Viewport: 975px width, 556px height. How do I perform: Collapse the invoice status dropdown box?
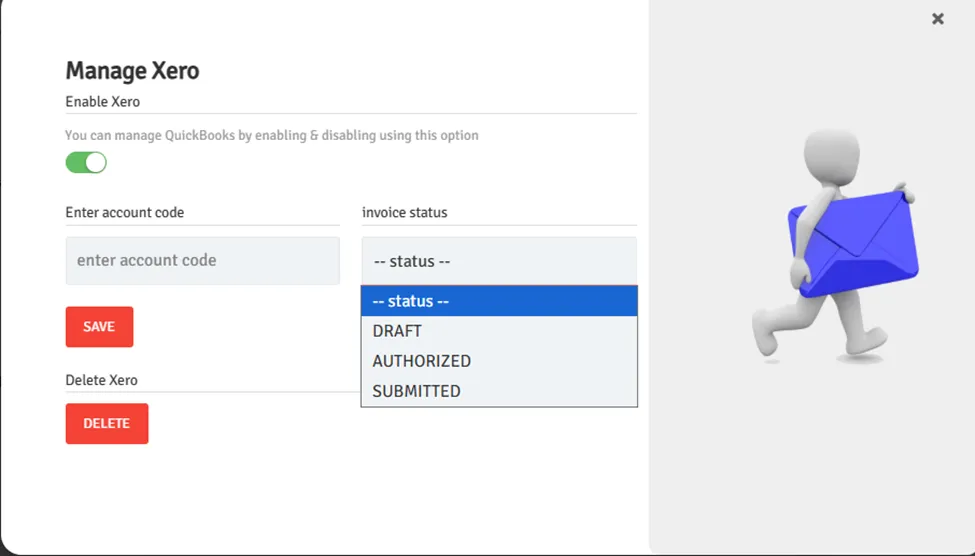pos(499,261)
